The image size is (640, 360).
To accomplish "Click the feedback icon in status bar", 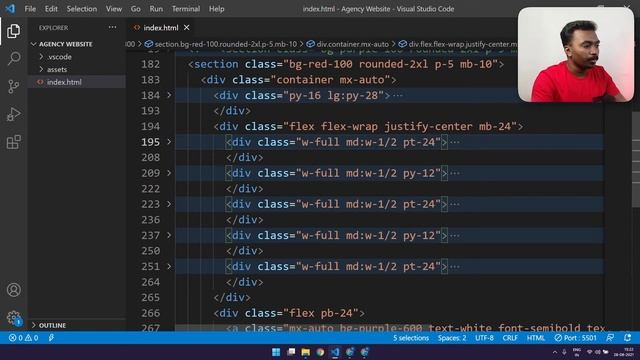I will click(x=610, y=338).
